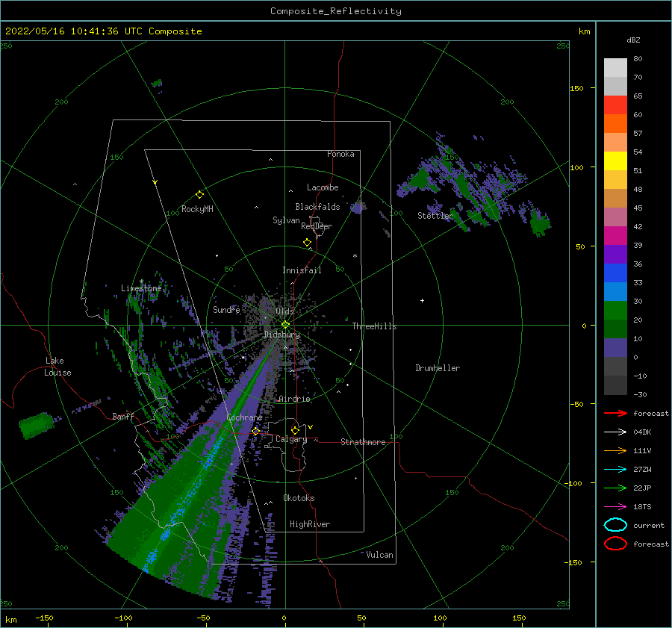Click the Ponoka town label
This screenshot has height=628, width=672.
pos(340,154)
